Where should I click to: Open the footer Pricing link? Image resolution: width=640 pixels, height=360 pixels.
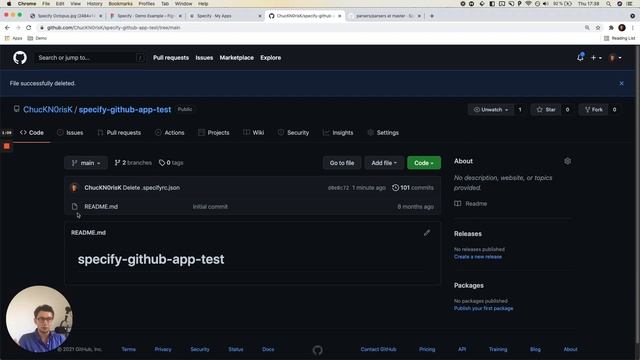[x=427, y=349]
